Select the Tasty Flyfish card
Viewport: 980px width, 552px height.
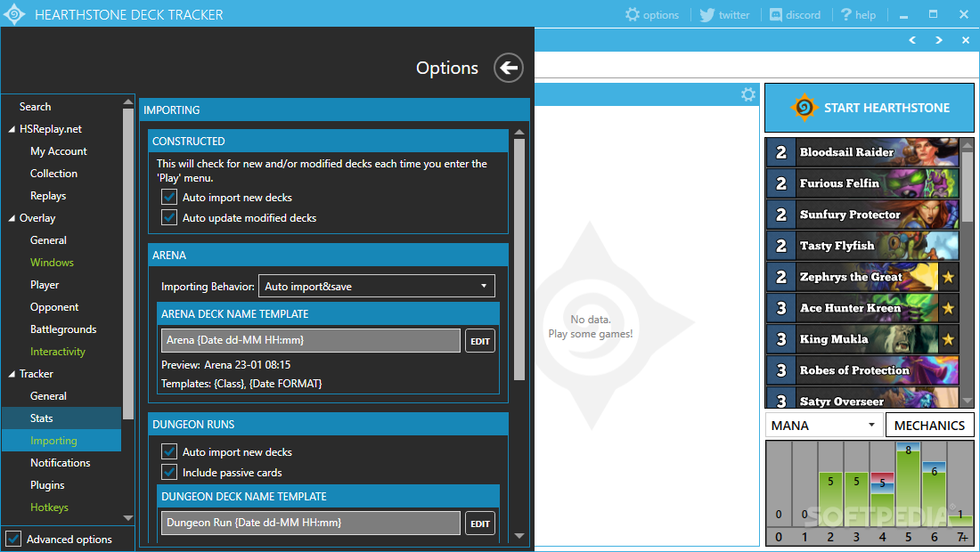pyautogui.click(x=862, y=246)
